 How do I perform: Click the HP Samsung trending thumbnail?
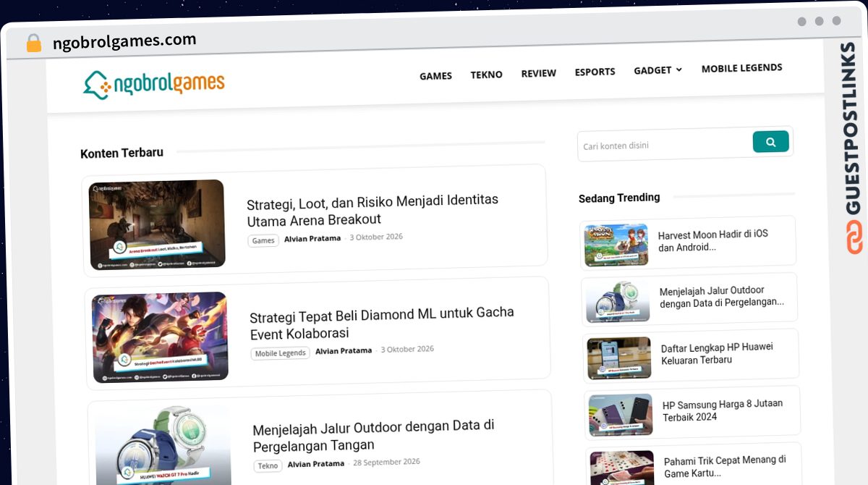click(x=621, y=414)
